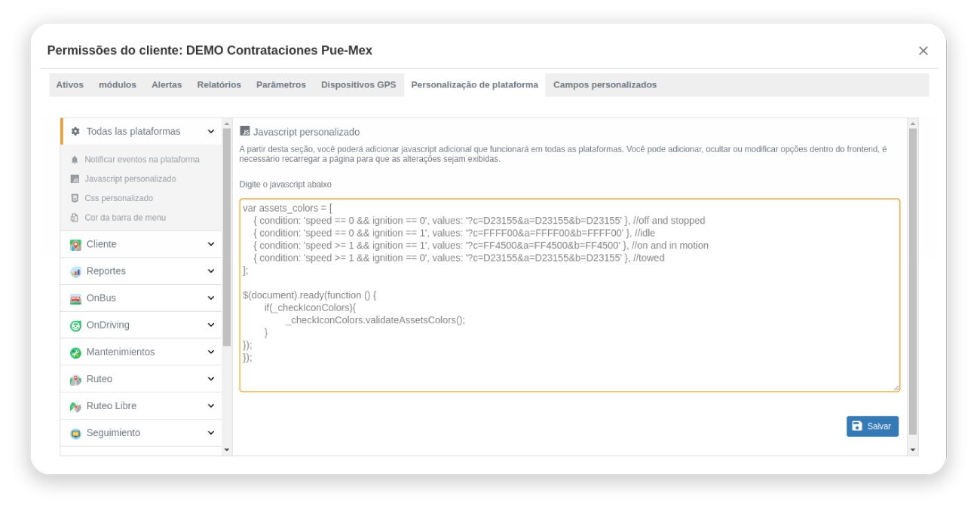Expand the OnBus section chevron
This screenshot has width=980, height=516.
211,298
